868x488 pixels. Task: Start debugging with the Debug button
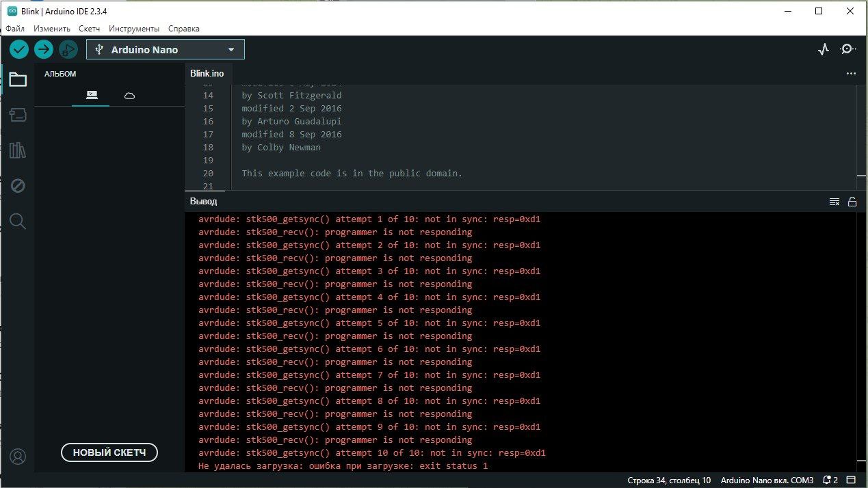[x=68, y=49]
